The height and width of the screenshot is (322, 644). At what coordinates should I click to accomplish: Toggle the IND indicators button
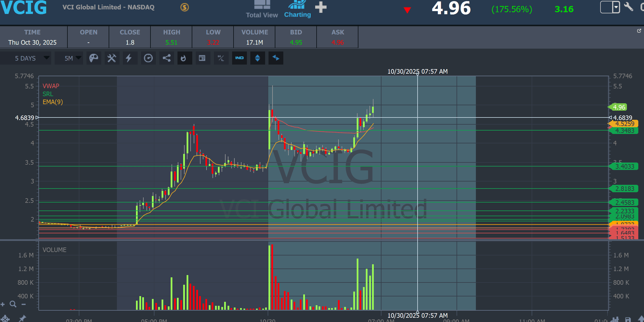239,58
